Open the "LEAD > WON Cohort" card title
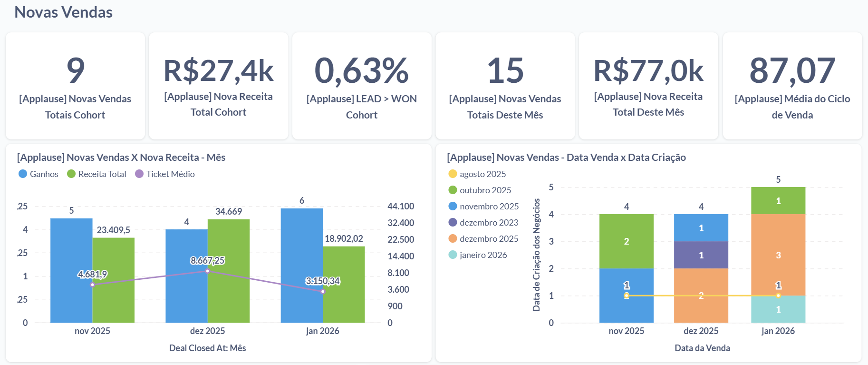This screenshot has width=868, height=365. 362,107
